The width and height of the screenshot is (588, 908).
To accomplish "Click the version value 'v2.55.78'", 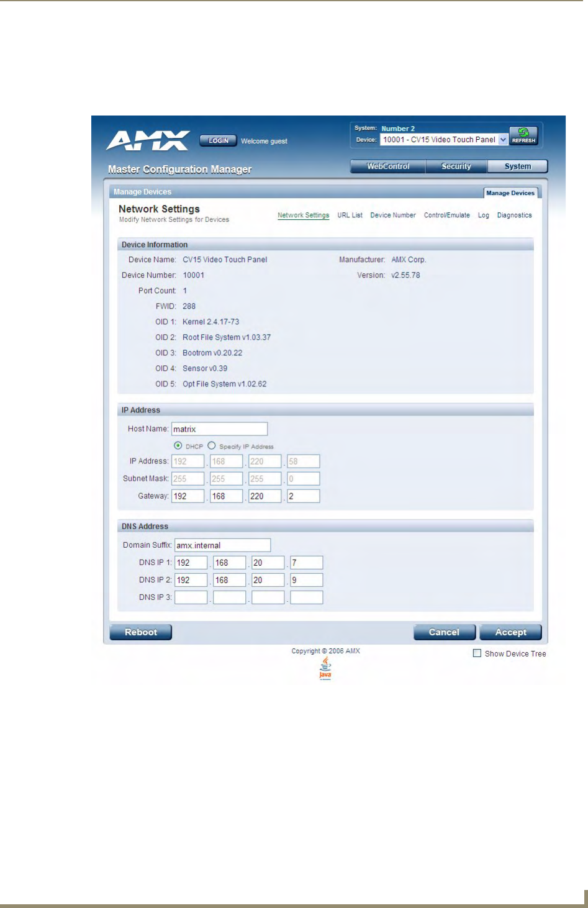I will click(405, 275).
